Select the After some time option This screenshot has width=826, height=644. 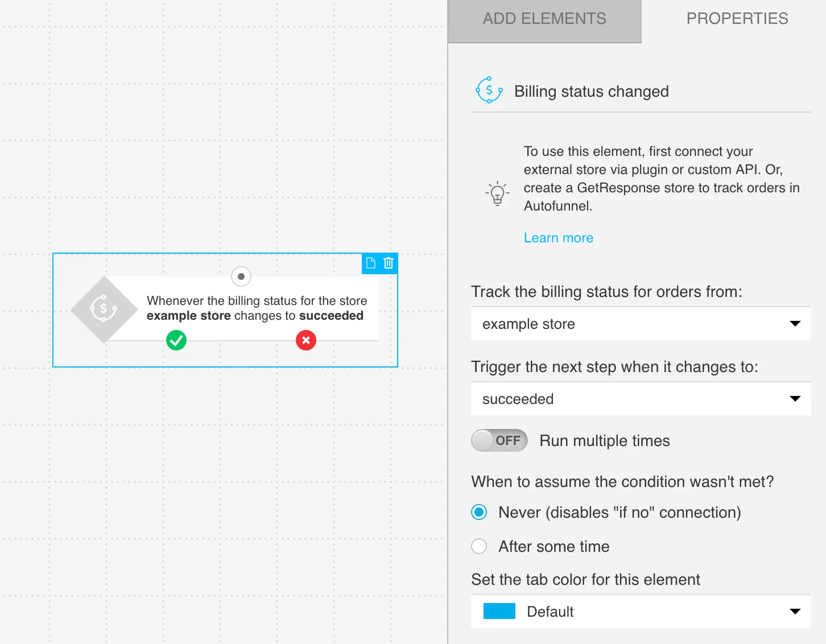pos(479,546)
